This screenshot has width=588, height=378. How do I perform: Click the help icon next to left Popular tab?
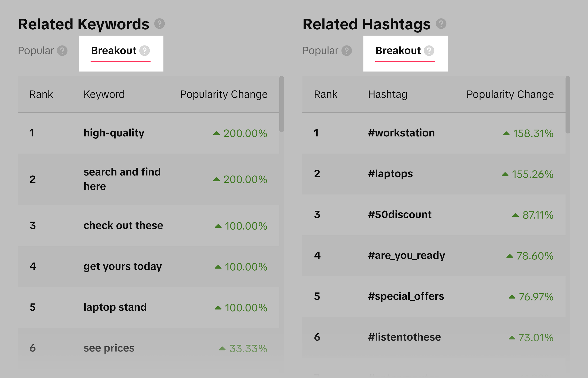[x=63, y=51]
